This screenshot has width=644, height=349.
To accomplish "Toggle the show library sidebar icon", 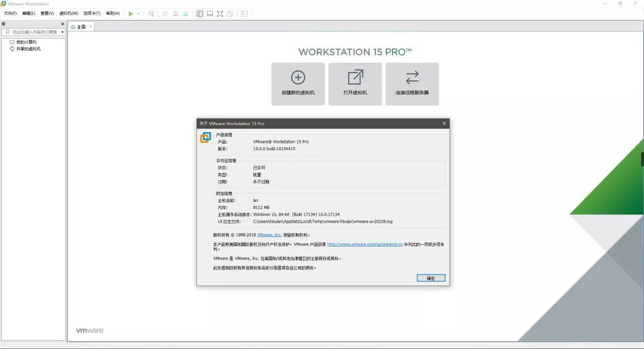I will (x=200, y=14).
